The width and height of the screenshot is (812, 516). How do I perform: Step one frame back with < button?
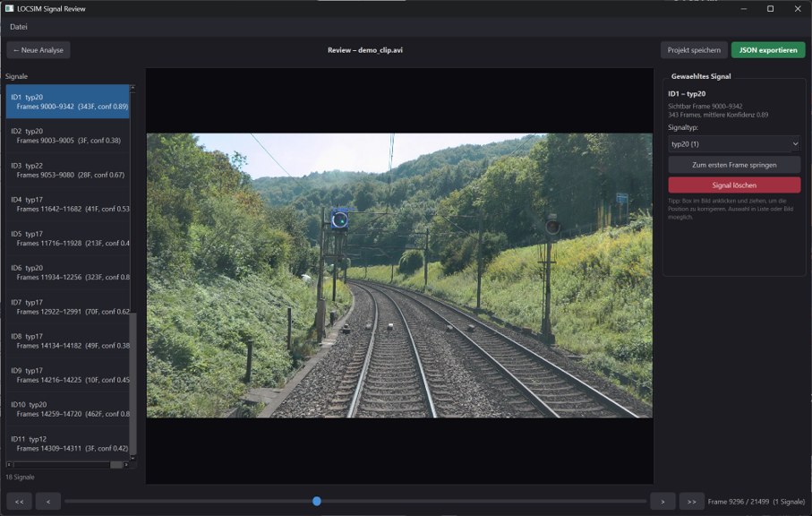(48, 502)
